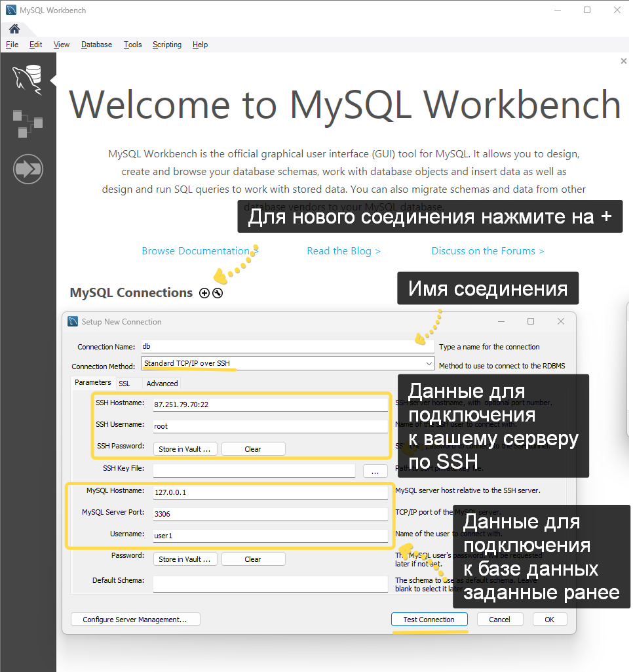Focus the SSH Username field
Image resolution: width=633 pixels, height=672 pixels.
point(270,426)
